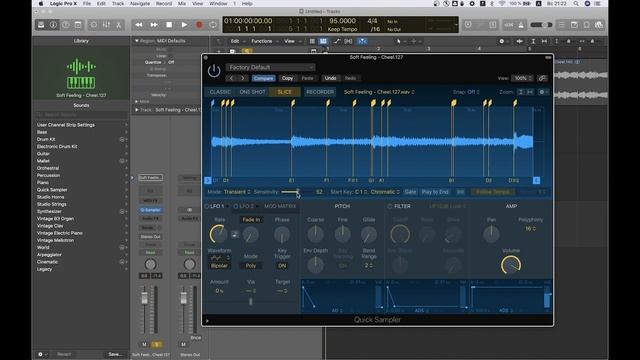
Task: Enable the LFO 2 power toggle
Action: pos(236,207)
